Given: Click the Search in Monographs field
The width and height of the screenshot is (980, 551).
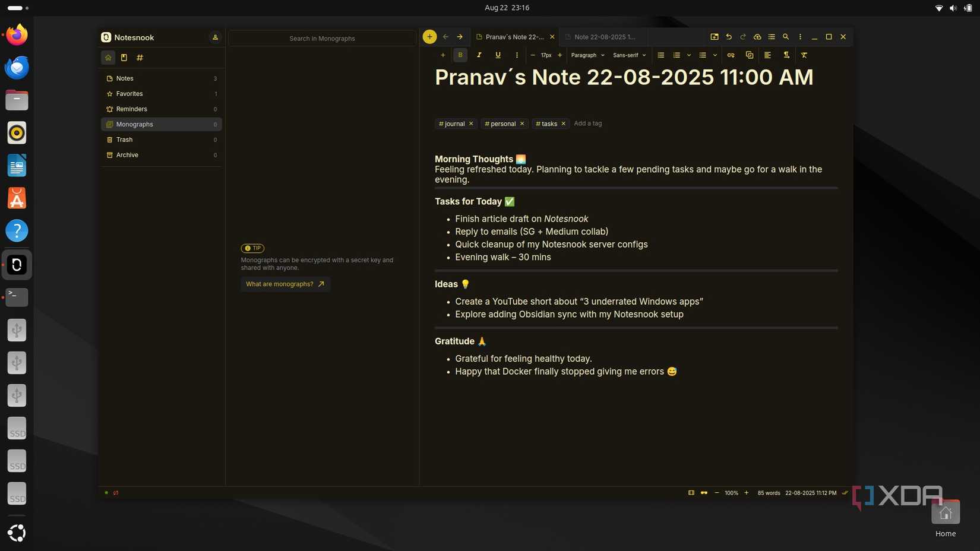Looking at the screenshot, I should tap(322, 39).
